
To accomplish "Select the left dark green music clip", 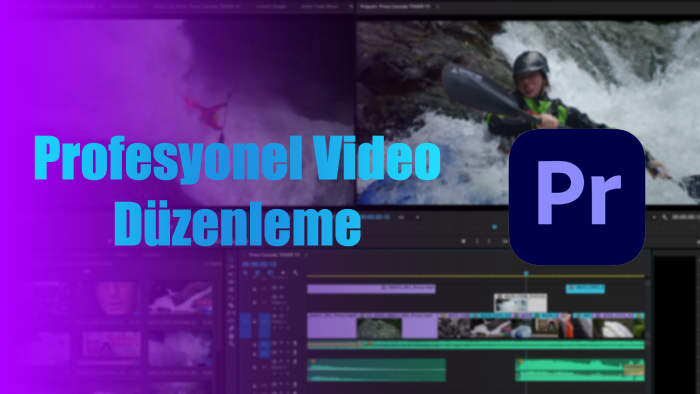I will coord(376,370).
